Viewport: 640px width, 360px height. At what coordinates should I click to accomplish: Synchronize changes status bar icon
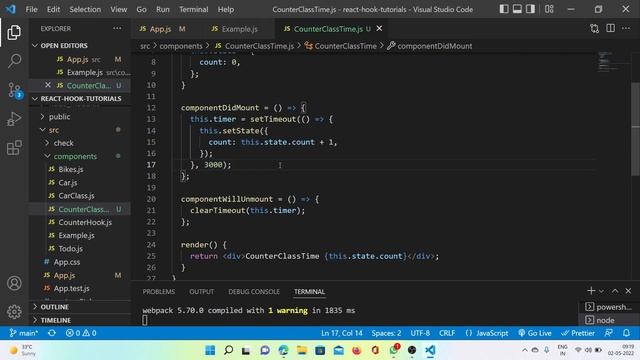pyautogui.click(x=52, y=333)
